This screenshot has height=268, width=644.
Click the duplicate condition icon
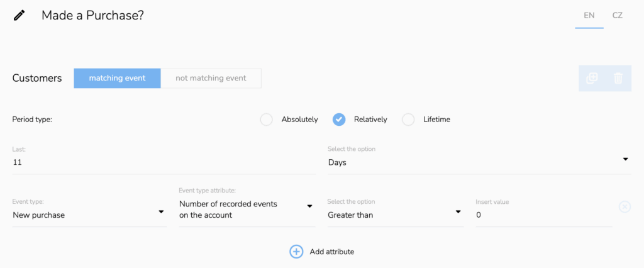pos(592,78)
